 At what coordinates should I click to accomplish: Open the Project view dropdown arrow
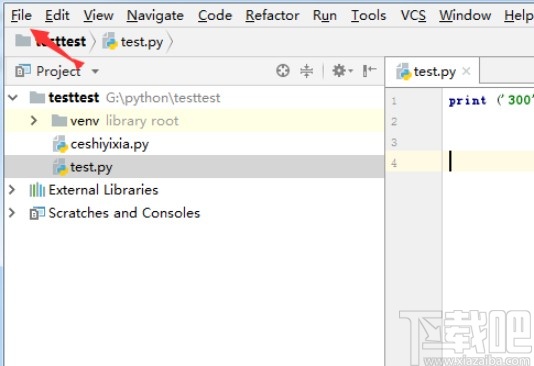pos(95,71)
